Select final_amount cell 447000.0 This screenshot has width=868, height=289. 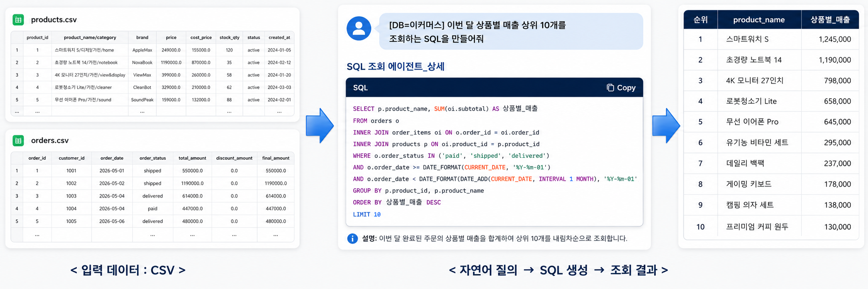(x=276, y=209)
